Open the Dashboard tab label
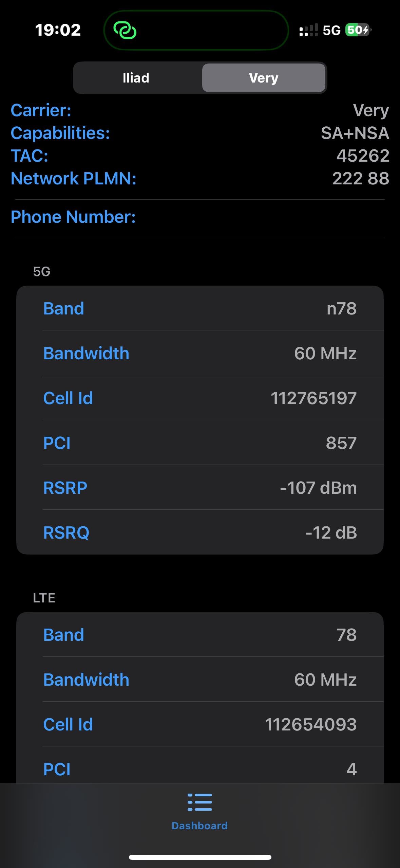Viewport: 400px width, 868px height. pyautogui.click(x=199, y=826)
